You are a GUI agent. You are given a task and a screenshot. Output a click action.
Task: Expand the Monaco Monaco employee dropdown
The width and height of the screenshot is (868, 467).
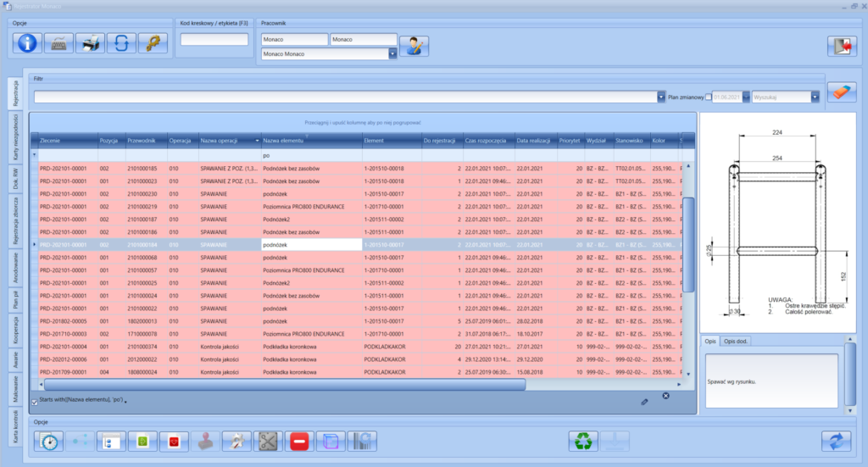[x=392, y=54]
